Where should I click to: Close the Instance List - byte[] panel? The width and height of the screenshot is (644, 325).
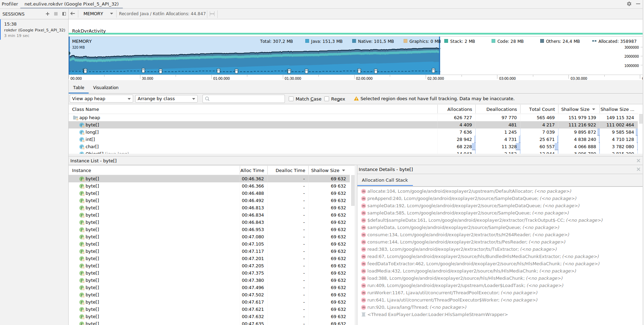(638, 161)
